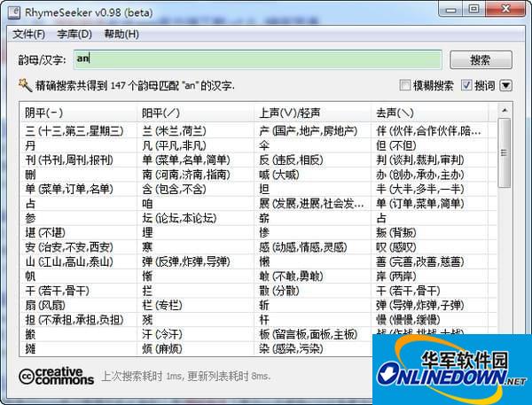Close the RhymeSeeker window
This screenshot has width=532, height=405.
pos(505,9)
